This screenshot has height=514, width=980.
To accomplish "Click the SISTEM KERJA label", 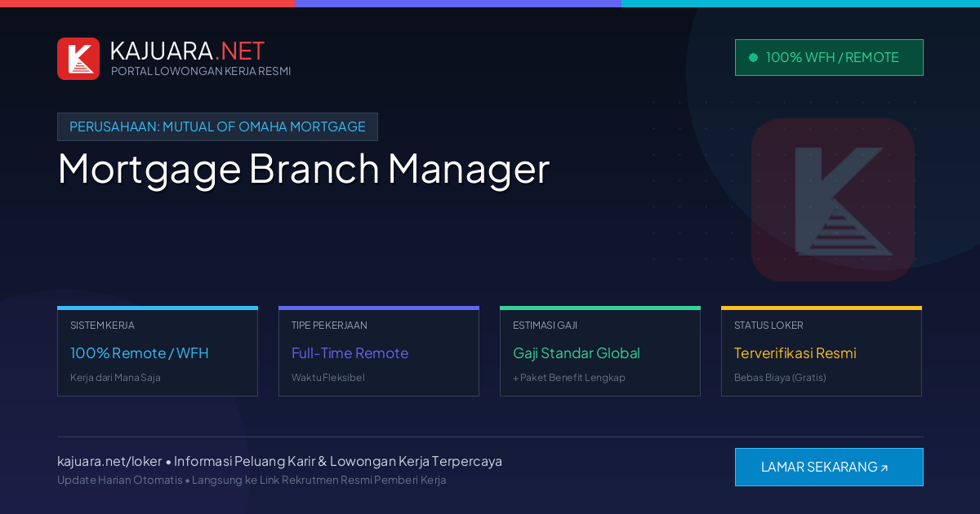I will pos(102,326).
